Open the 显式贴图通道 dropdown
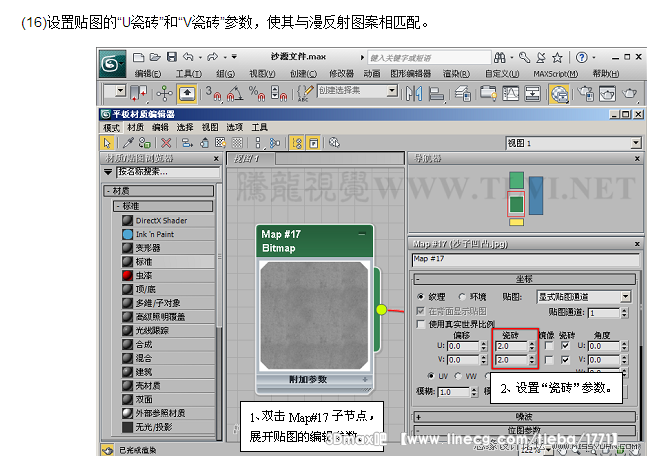 pyautogui.click(x=583, y=296)
